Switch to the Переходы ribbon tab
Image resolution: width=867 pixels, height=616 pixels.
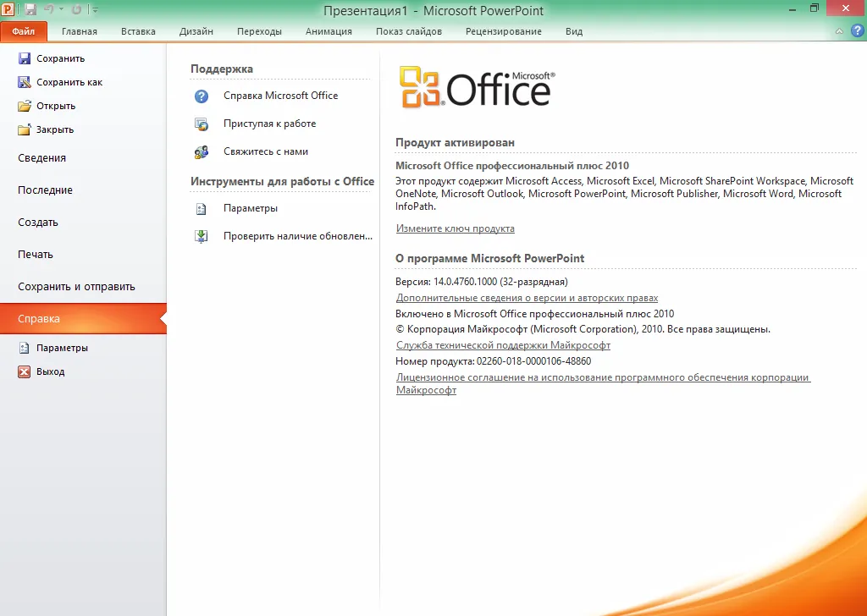[x=259, y=31]
